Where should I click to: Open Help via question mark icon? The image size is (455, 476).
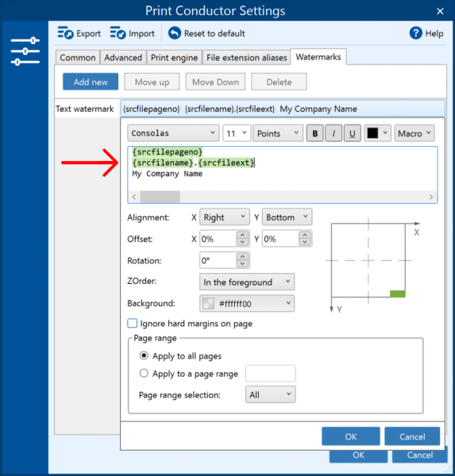click(x=415, y=33)
